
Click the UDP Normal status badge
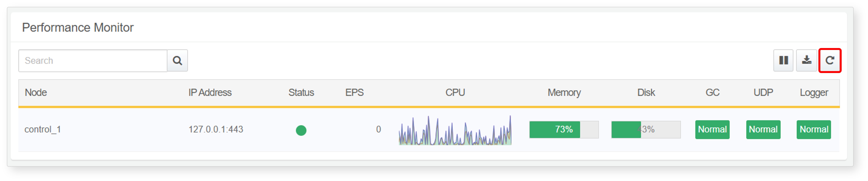tap(763, 130)
